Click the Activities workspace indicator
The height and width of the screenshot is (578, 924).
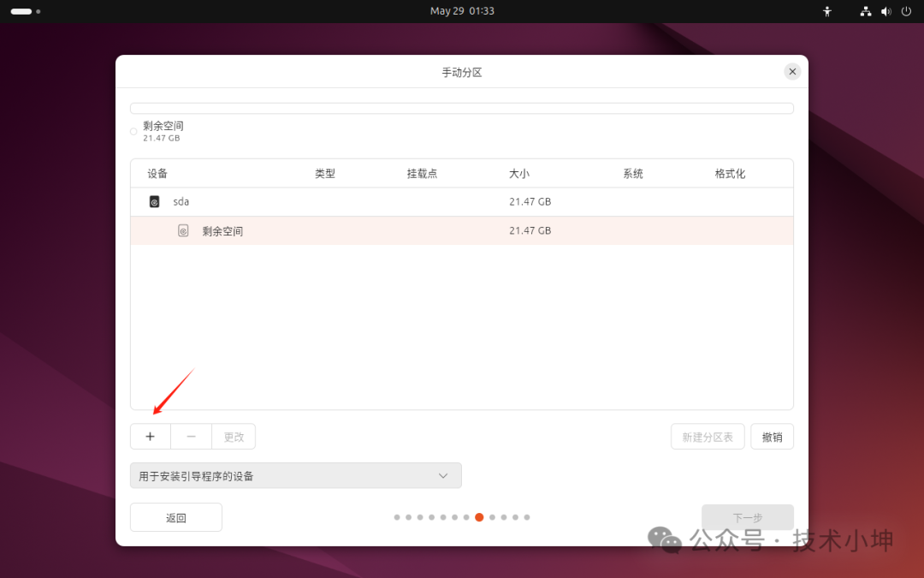[x=25, y=11]
